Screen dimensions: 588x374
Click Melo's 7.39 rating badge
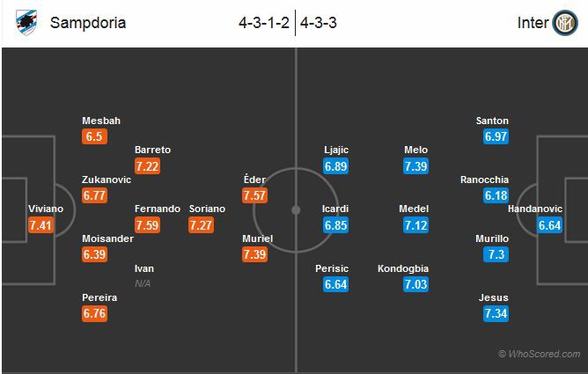tap(415, 166)
